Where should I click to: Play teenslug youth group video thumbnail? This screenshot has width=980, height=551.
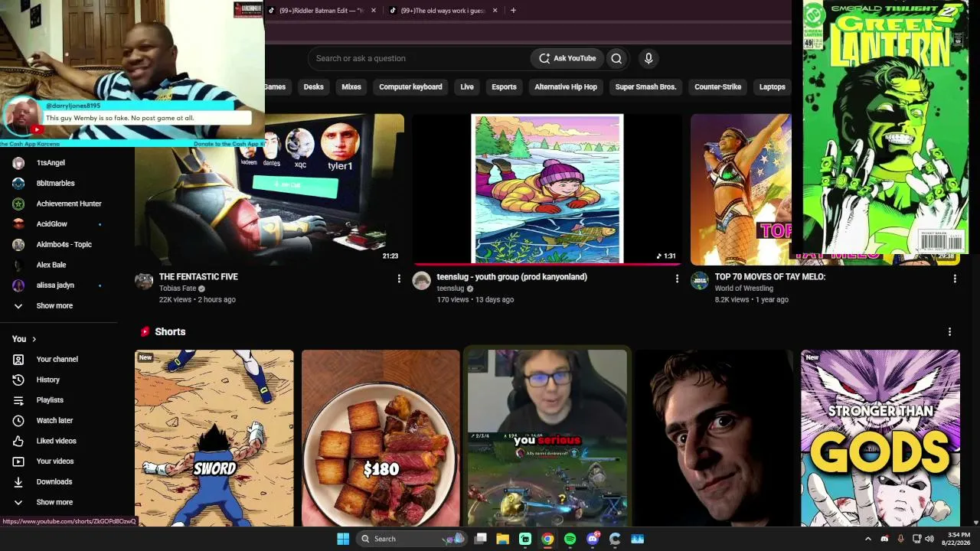pyautogui.click(x=547, y=190)
